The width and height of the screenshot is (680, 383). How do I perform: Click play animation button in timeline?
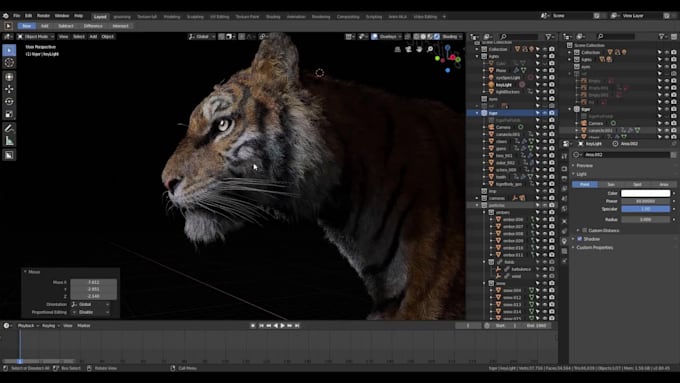click(283, 326)
